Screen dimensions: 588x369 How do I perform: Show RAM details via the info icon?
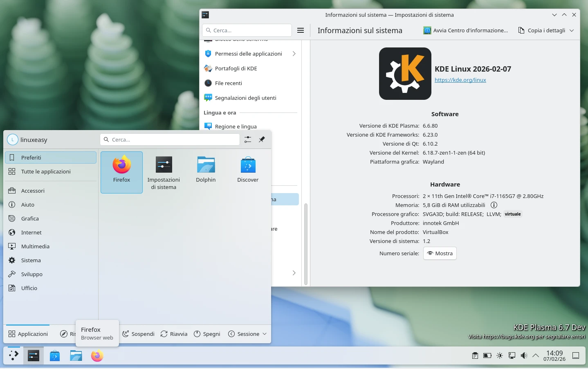(494, 205)
